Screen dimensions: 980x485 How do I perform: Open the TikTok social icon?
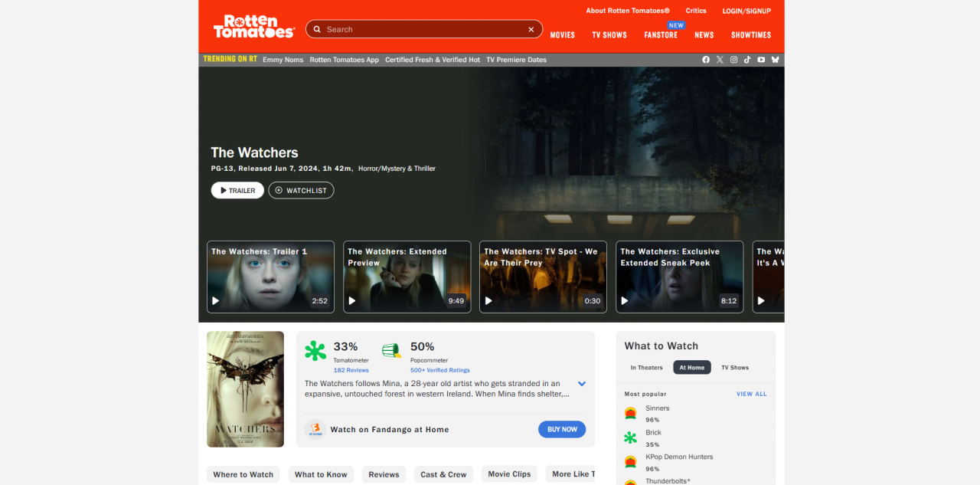(747, 60)
